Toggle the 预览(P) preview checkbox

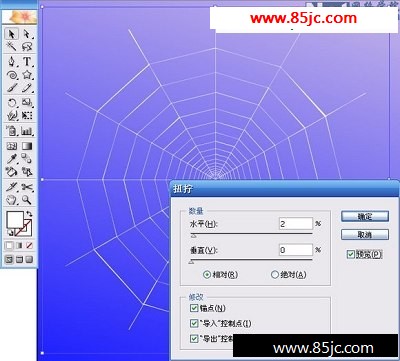350,254
